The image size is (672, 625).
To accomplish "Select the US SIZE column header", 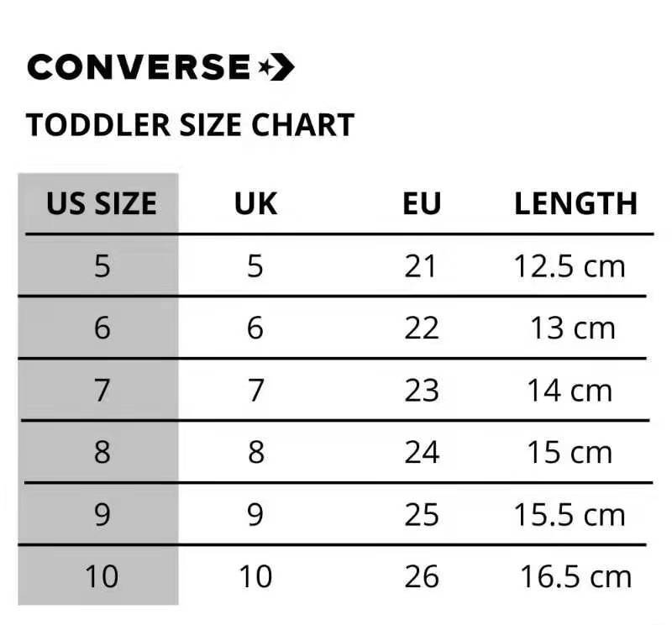I will tap(102, 203).
